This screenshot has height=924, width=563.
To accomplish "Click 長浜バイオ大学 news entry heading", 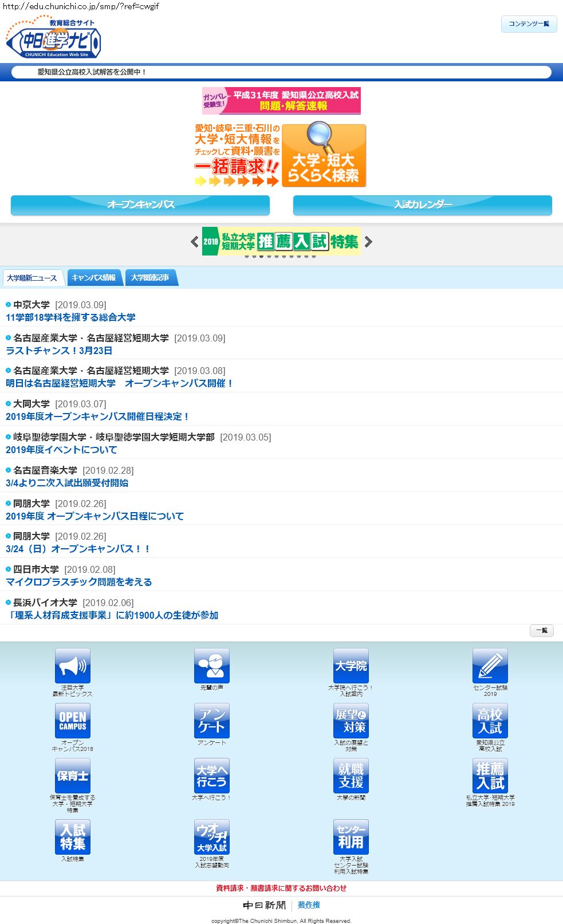I will 45,603.
